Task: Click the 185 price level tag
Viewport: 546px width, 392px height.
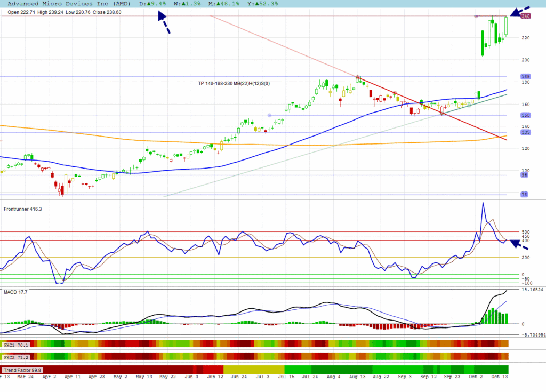Action: coord(525,77)
